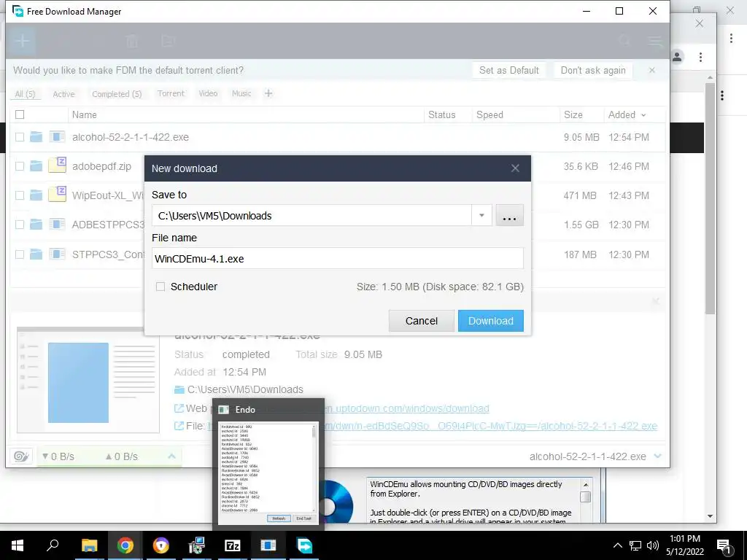Open File Explorer from taskbar

(89, 545)
